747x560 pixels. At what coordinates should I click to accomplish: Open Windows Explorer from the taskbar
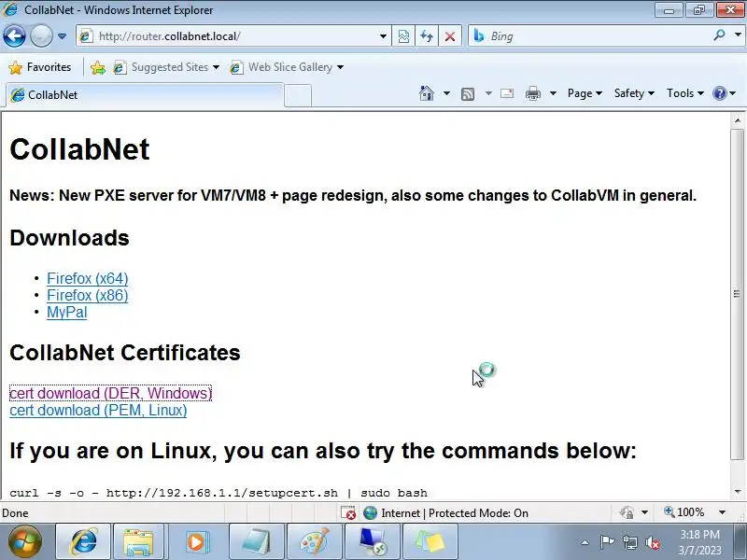138,542
